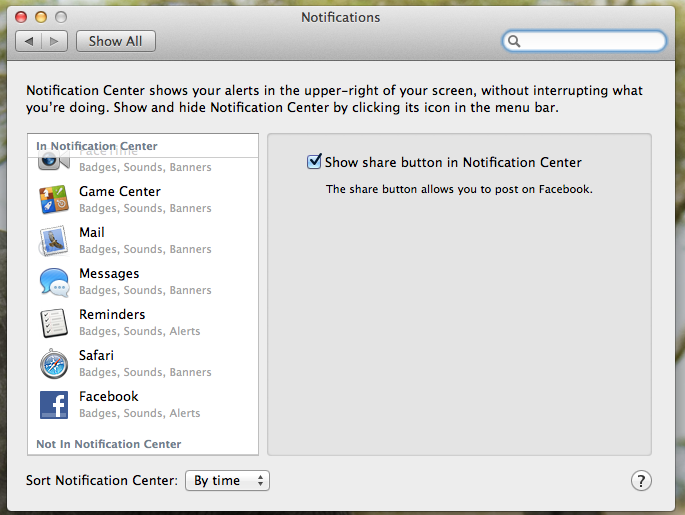The width and height of the screenshot is (685, 515).
Task: Select the Safari entry in the list
Action: coord(143,364)
